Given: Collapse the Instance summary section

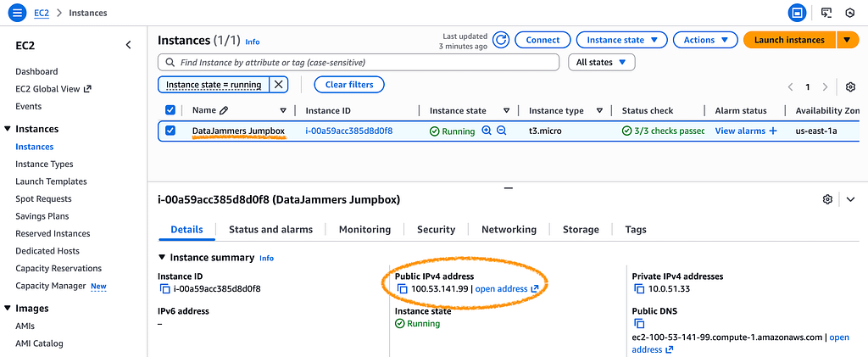Looking at the screenshot, I should click(x=163, y=258).
